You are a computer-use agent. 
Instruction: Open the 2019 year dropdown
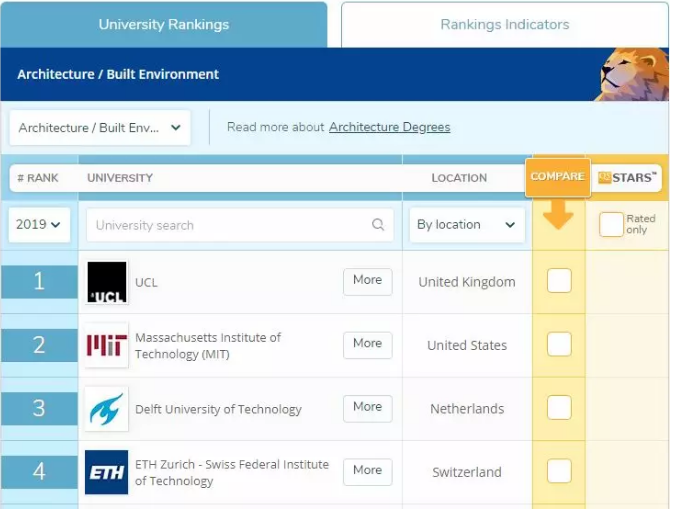click(39, 225)
